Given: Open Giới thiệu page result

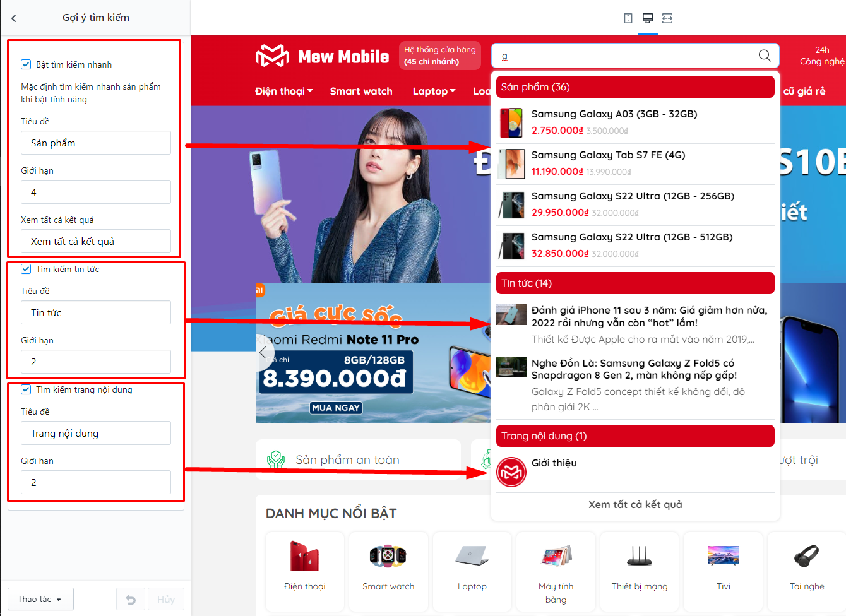Looking at the screenshot, I should tap(554, 463).
